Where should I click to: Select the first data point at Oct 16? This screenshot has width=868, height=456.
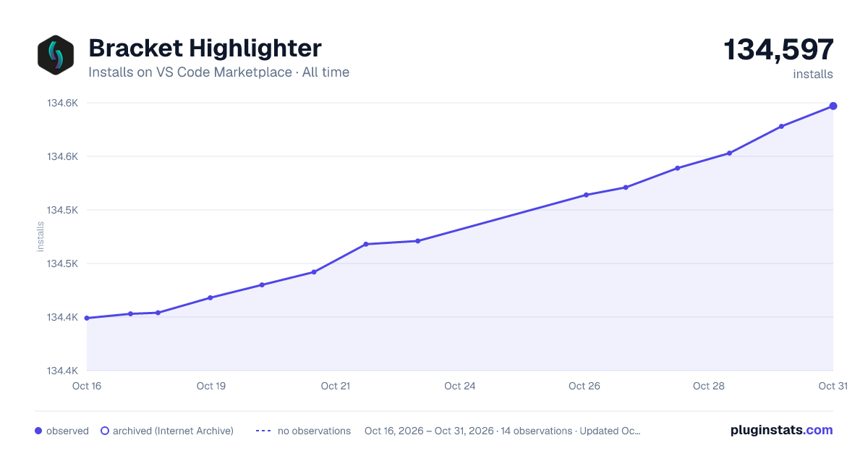pyautogui.click(x=87, y=318)
